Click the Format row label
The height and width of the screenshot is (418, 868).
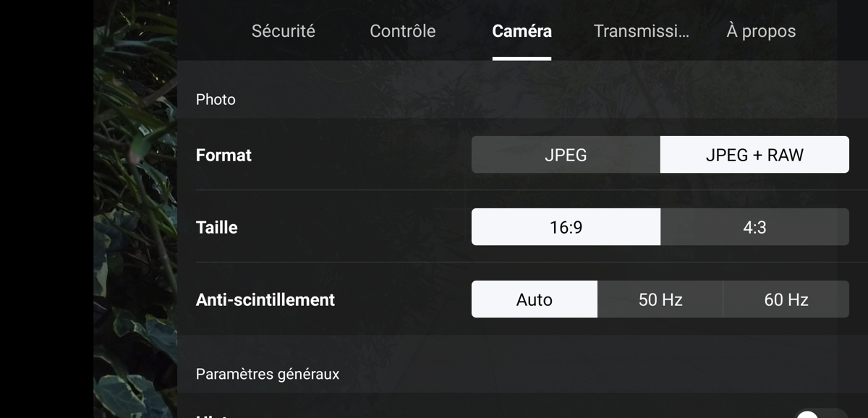pos(224,155)
